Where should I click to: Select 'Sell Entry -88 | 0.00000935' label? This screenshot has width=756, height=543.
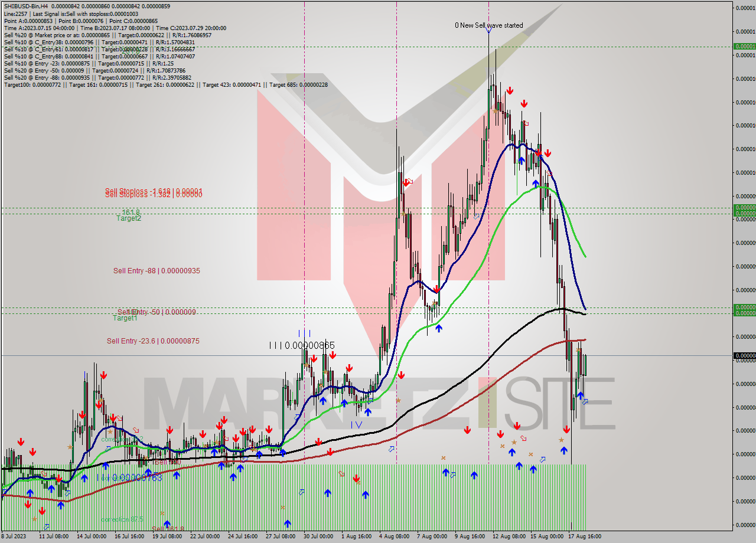[x=157, y=271]
